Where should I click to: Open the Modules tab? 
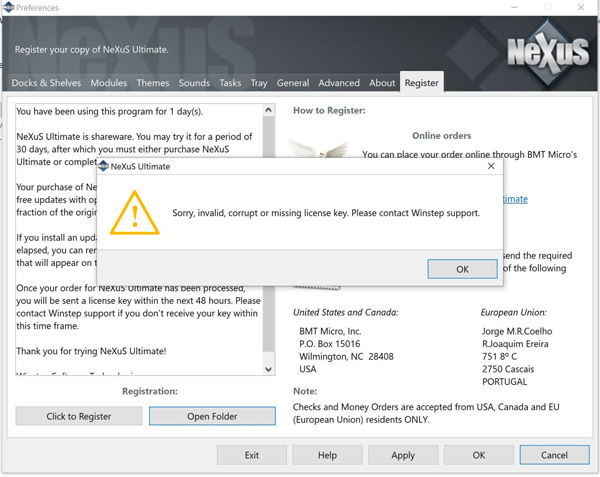click(109, 83)
